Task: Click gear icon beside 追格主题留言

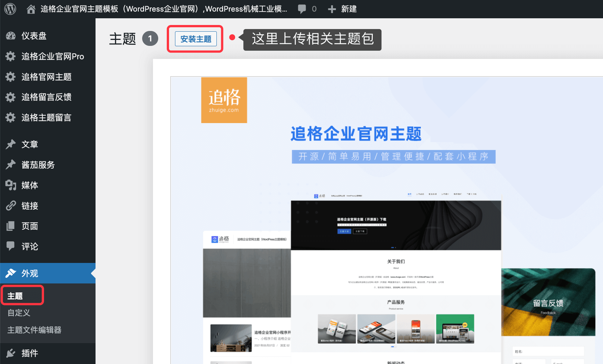Action: [x=11, y=117]
